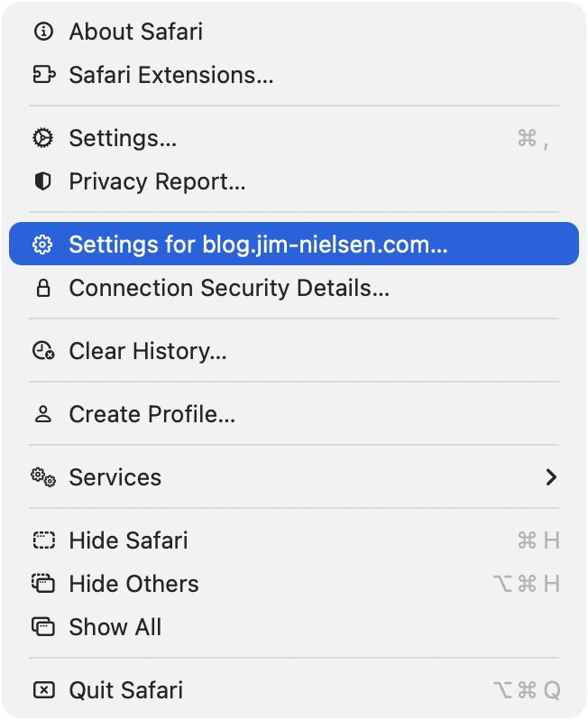Choose Clear History… from the menu

(x=148, y=351)
